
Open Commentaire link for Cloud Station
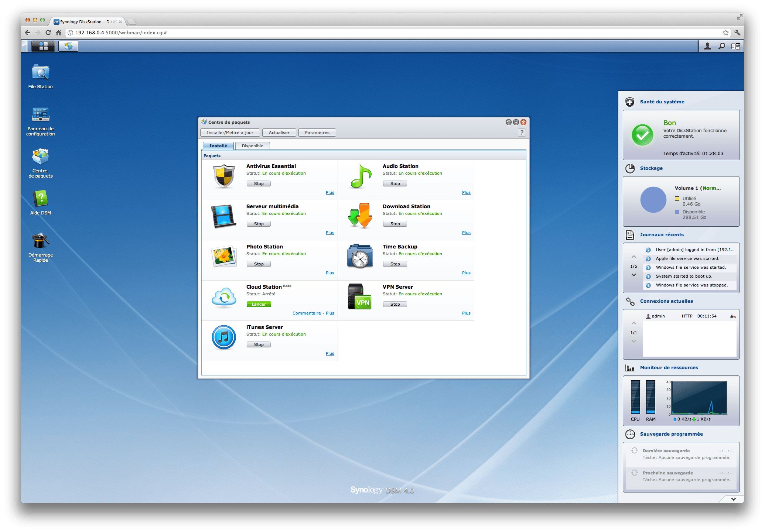307,313
